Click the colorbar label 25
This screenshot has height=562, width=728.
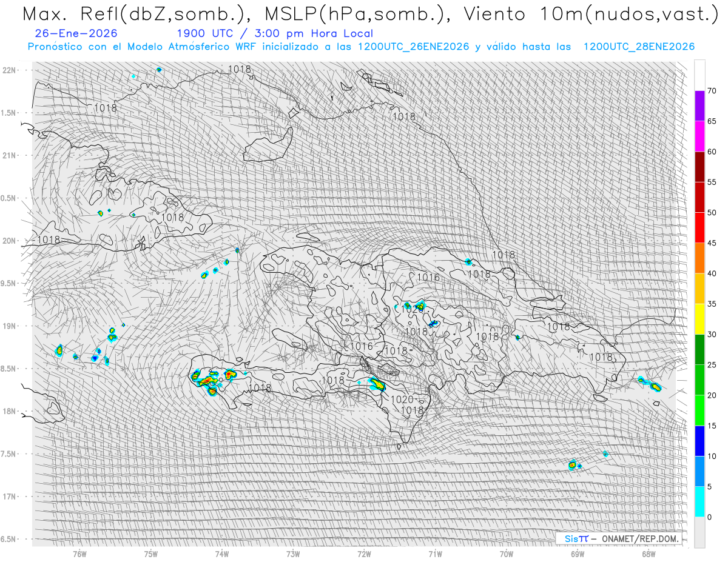(712, 364)
